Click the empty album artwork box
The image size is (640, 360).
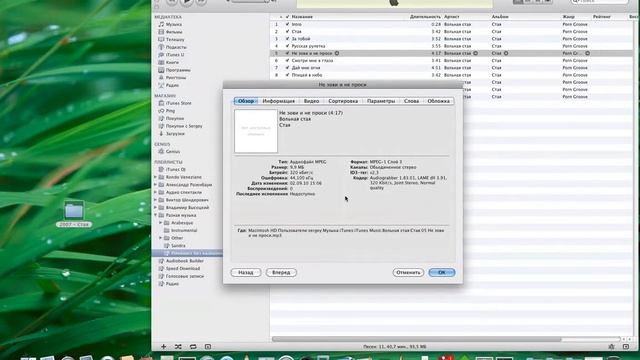coord(256,131)
